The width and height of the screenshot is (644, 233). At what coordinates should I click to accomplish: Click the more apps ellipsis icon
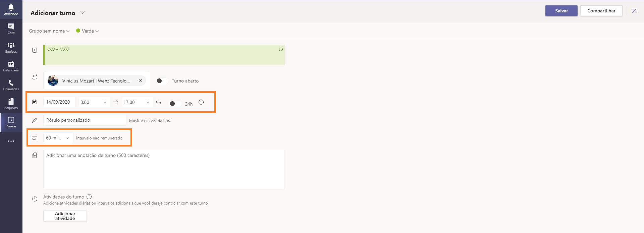click(x=11, y=141)
